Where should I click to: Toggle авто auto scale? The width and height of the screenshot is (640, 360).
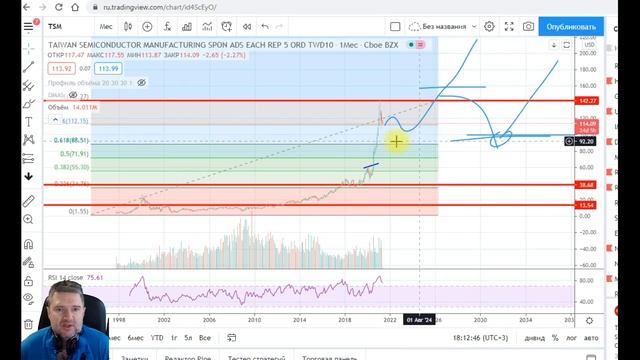[591, 338]
